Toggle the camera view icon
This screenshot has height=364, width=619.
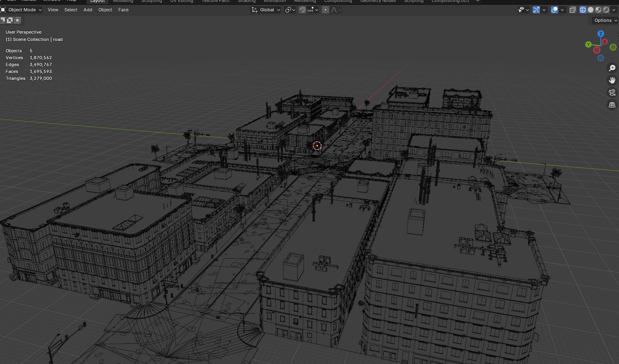pyautogui.click(x=612, y=92)
